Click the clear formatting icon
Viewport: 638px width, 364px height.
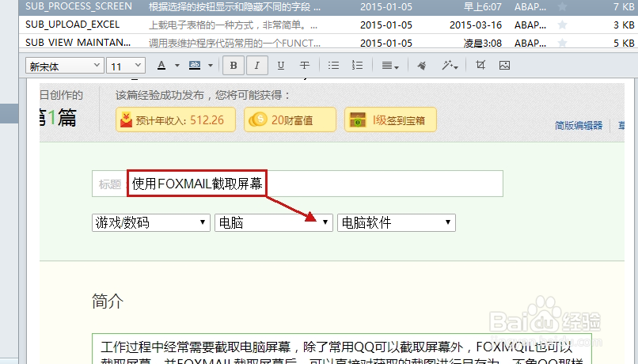point(422,66)
